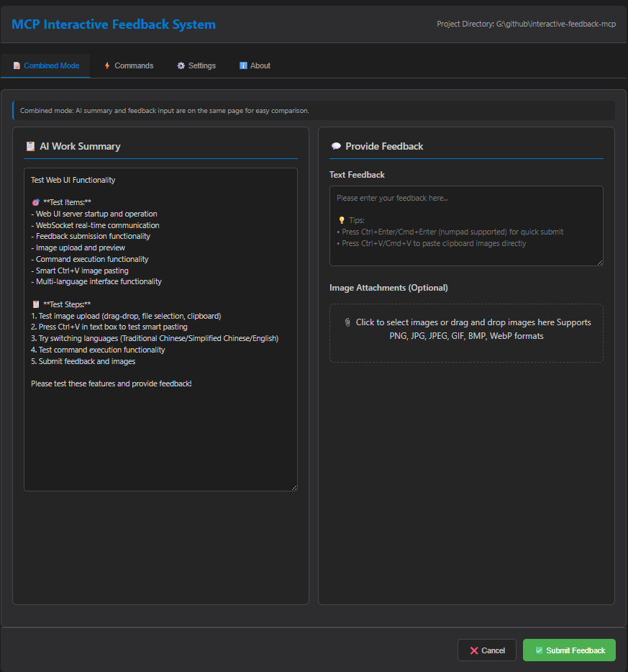This screenshot has width=628, height=672.
Task: Click the paperclip icon in the image upload area
Action: 347,322
